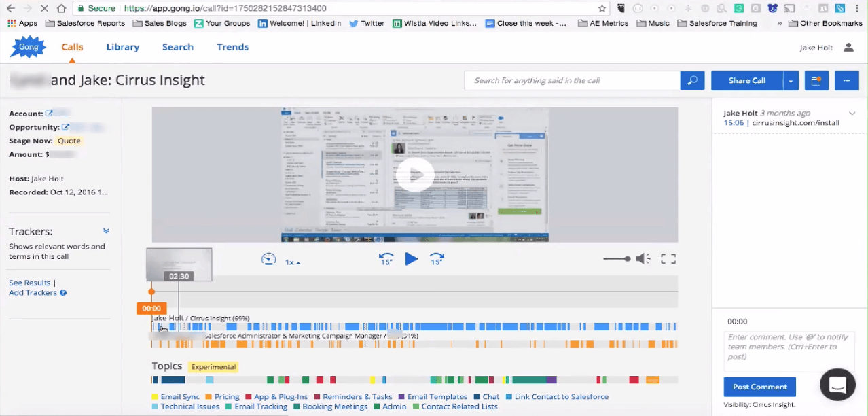Viewport: 868px width, 416px height.
Task: Open the more options ellipsis menu
Action: click(846, 80)
